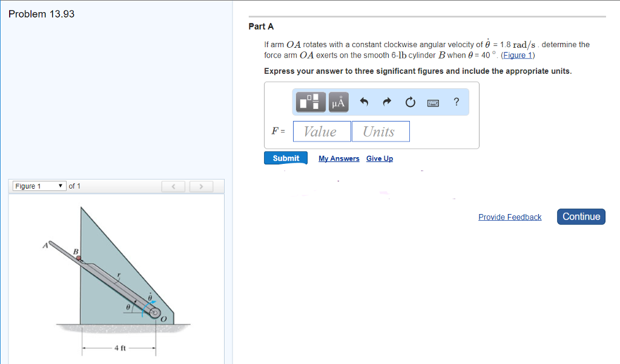The image size is (620, 364).
Task: Open Provide Feedback
Action: pyautogui.click(x=510, y=217)
